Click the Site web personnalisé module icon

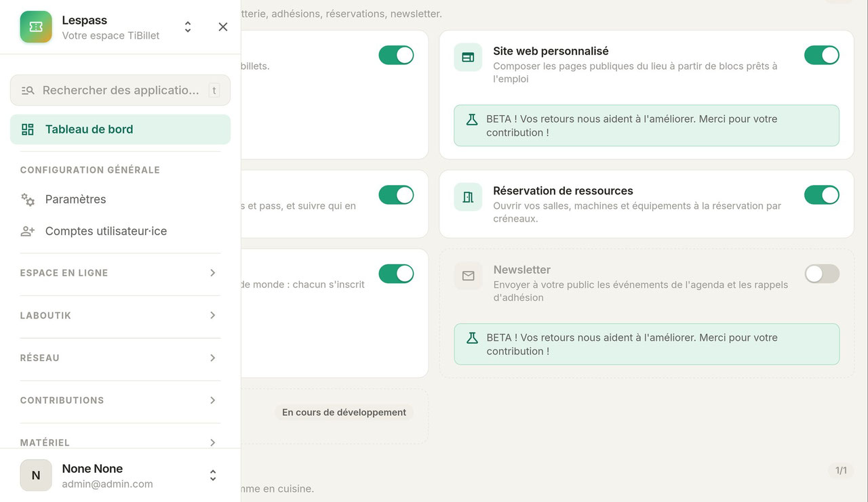point(468,58)
